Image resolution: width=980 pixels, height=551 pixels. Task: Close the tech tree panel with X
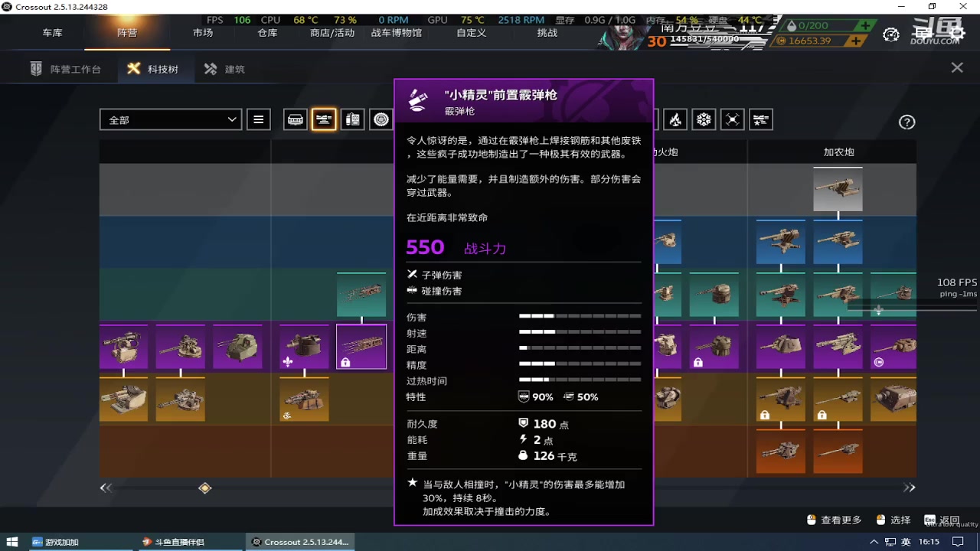pyautogui.click(x=957, y=68)
